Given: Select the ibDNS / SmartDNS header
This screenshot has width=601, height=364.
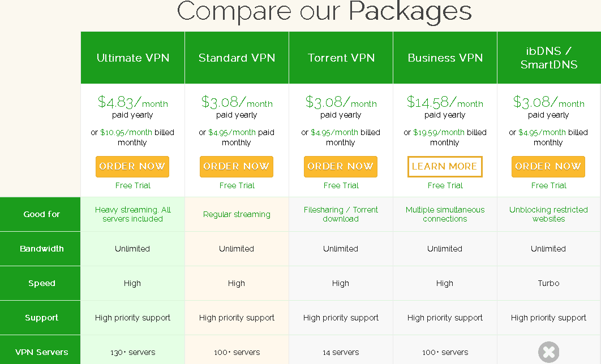Looking at the screenshot, I should [x=549, y=58].
